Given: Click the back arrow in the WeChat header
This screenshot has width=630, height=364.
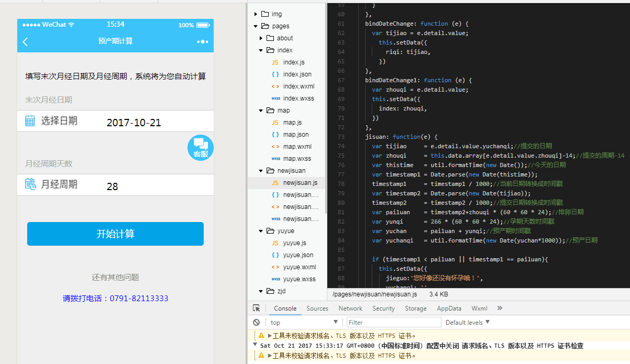Looking at the screenshot, I should click(25, 41).
